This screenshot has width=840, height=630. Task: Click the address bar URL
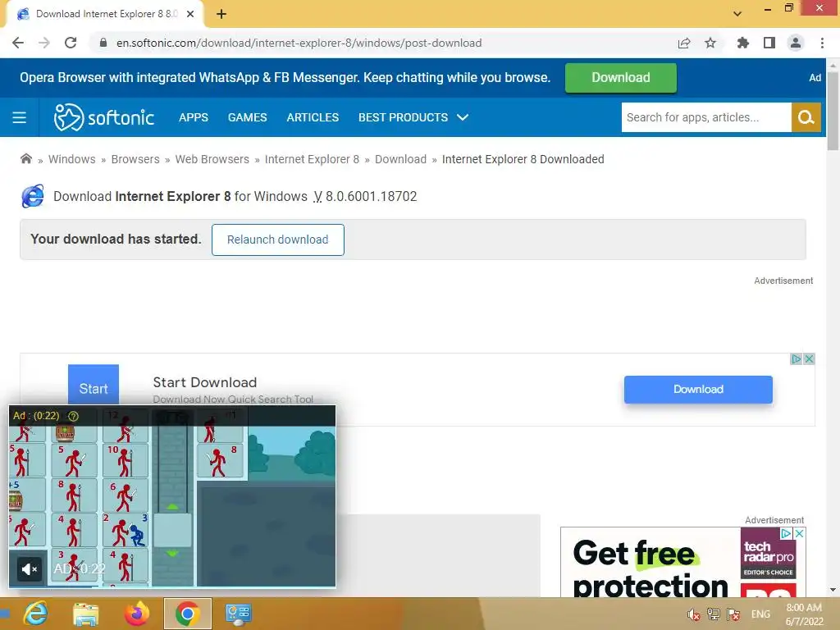point(299,43)
